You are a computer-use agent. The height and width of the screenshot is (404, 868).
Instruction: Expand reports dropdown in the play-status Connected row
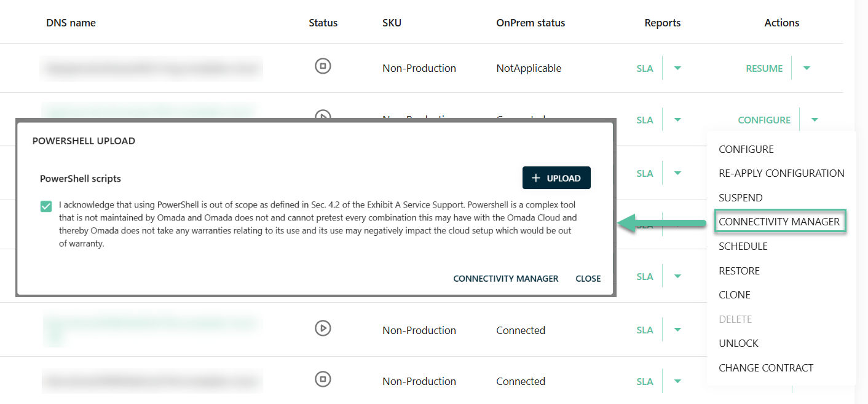coord(677,330)
